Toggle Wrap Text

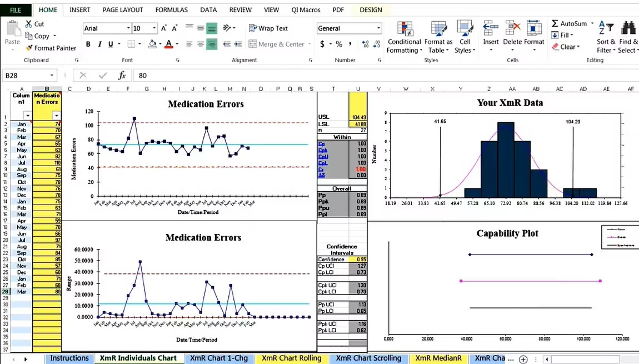[x=268, y=28]
